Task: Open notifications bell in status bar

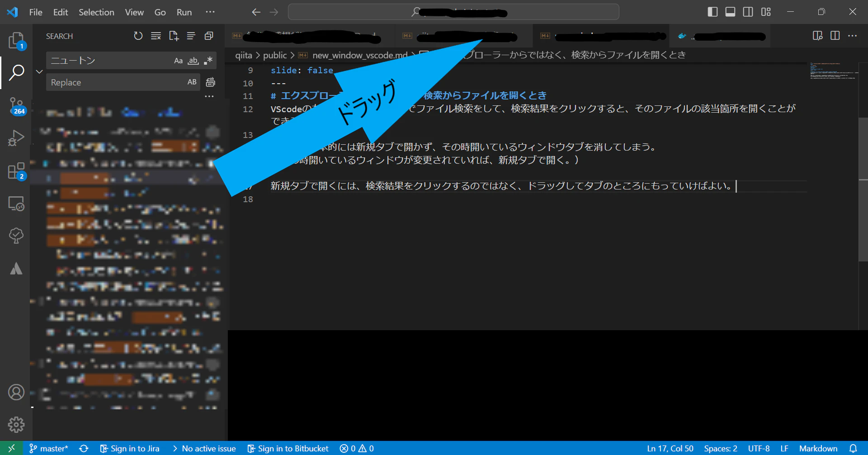Action: coord(853,448)
